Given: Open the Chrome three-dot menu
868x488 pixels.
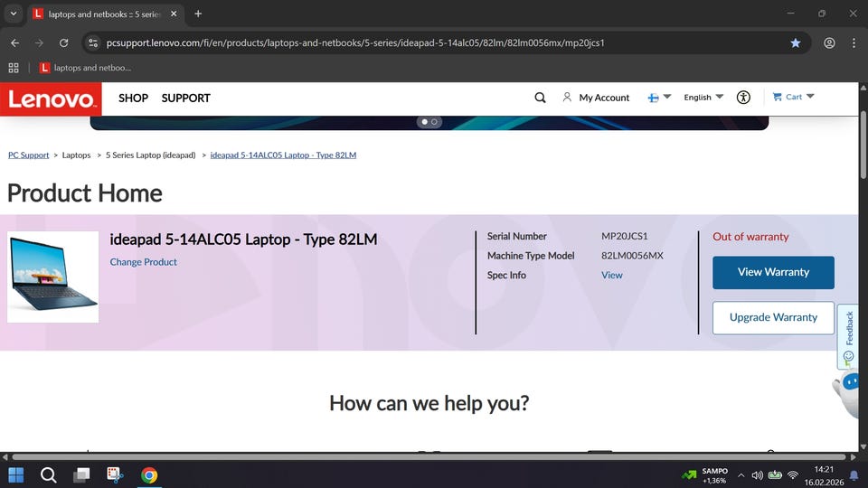Looking at the screenshot, I should coord(854,42).
